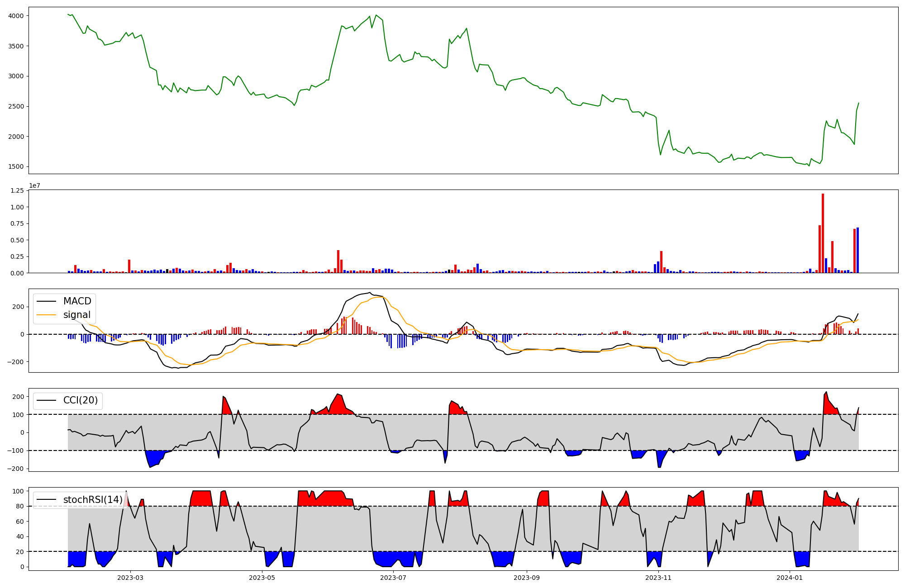Select the signal legend text
The height and width of the screenshot is (588, 905).
[76, 315]
